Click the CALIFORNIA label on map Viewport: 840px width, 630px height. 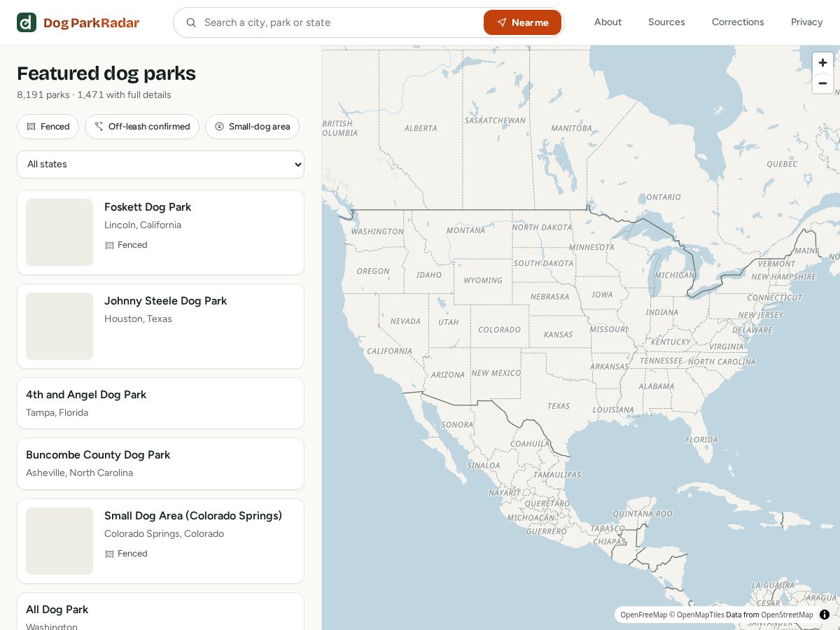tap(389, 351)
